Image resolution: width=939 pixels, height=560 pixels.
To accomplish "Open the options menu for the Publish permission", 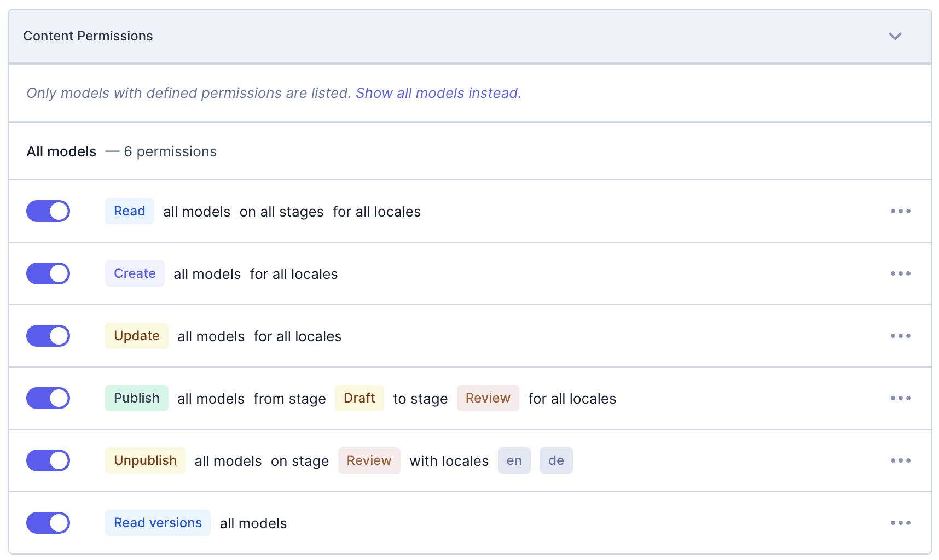I will click(900, 398).
